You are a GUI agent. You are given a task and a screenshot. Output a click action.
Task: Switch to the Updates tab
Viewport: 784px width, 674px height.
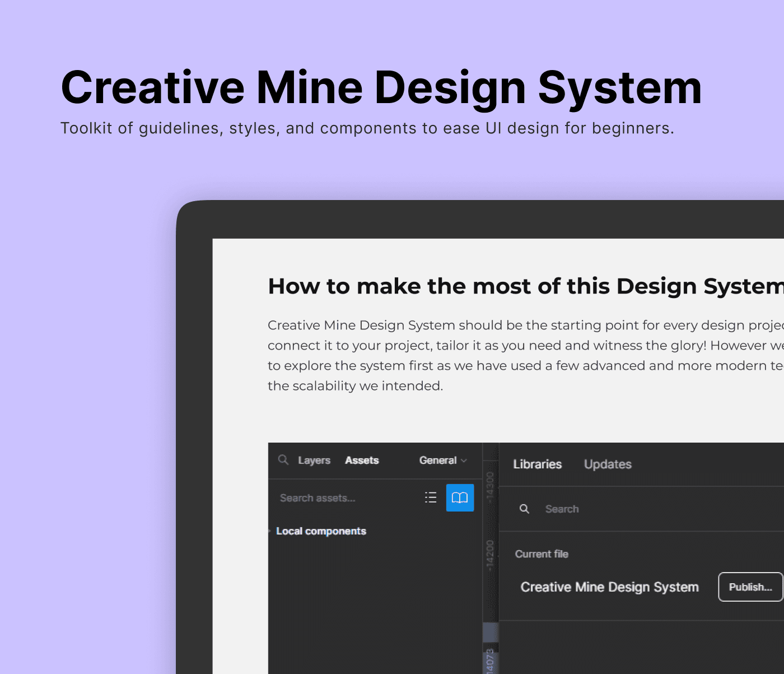(x=607, y=464)
